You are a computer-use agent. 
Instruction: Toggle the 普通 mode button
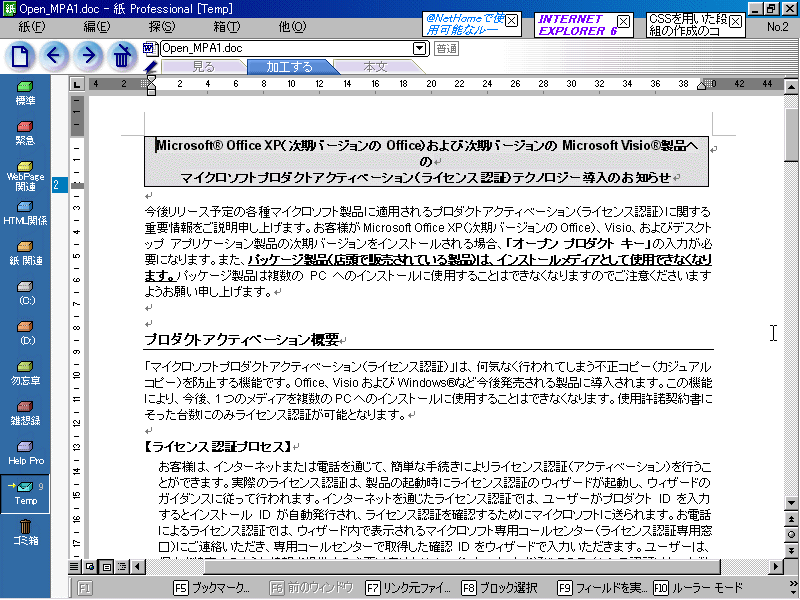pos(447,48)
